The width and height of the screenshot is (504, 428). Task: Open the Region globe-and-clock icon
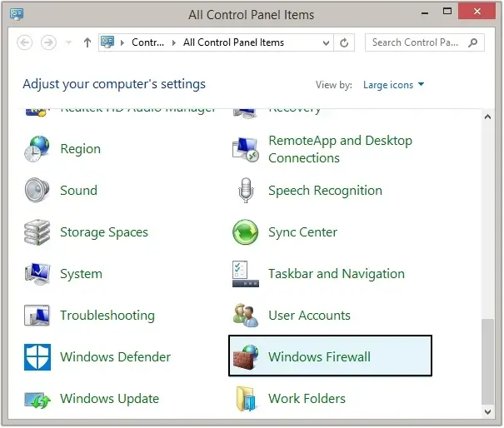click(x=37, y=149)
